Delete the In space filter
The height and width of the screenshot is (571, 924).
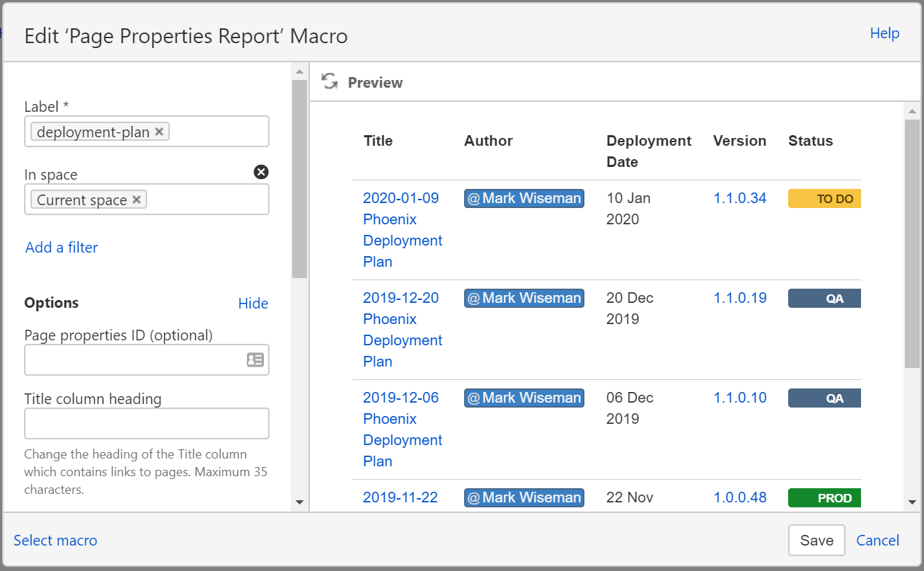(x=261, y=172)
